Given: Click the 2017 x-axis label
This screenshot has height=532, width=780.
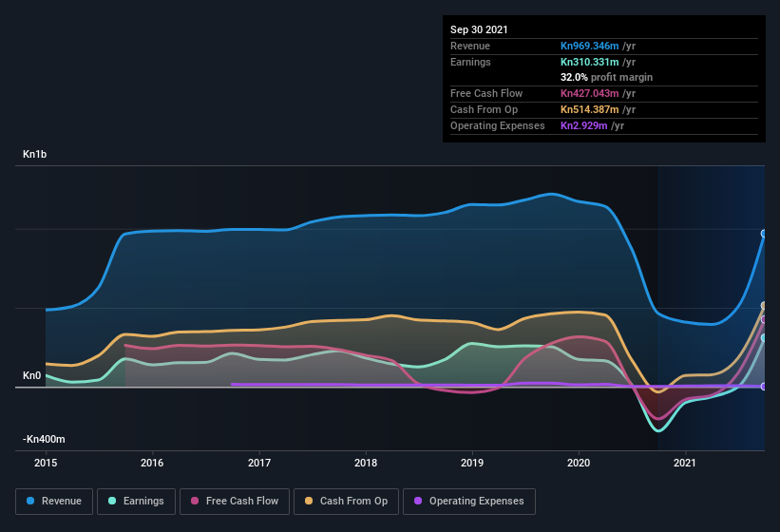Looking at the screenshot, I should point(259,463).
